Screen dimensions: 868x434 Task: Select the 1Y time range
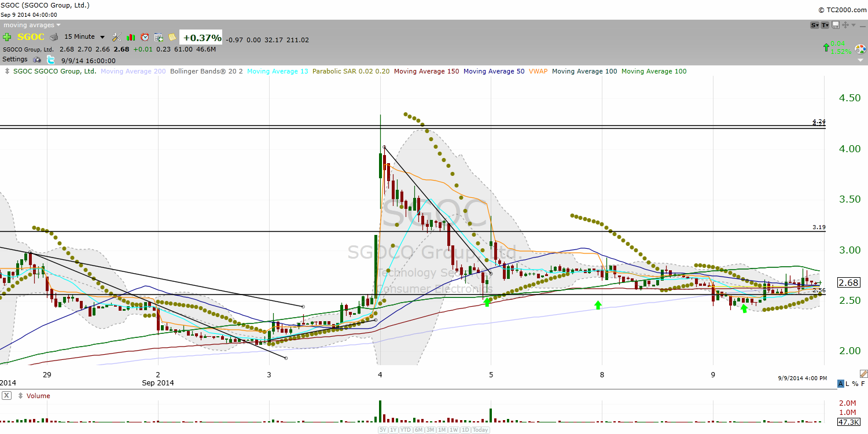click(393, 429)
